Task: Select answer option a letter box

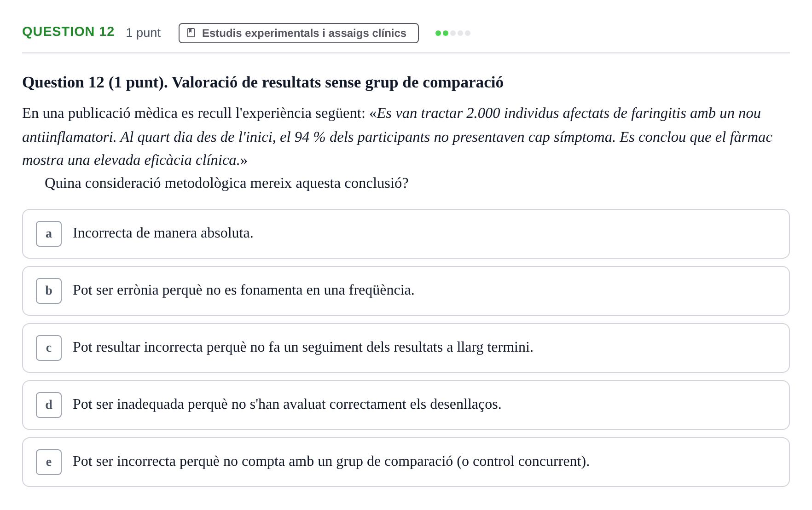Action: tap(49, 234)
